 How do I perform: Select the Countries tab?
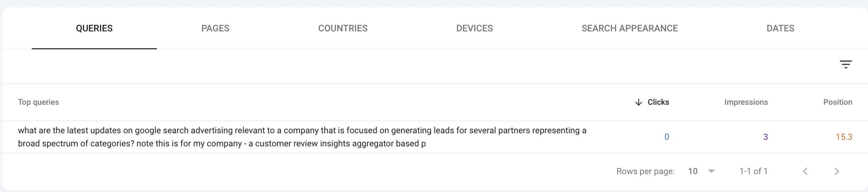coord(343,28)
